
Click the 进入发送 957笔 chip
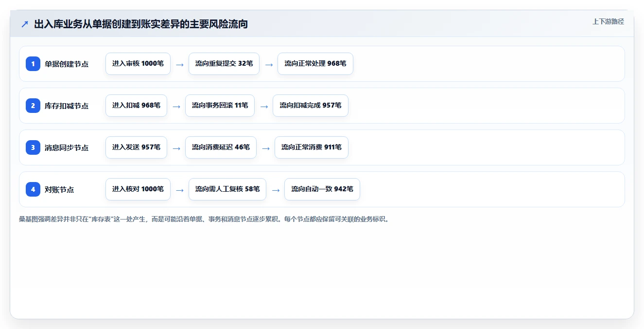pos(136,147)
